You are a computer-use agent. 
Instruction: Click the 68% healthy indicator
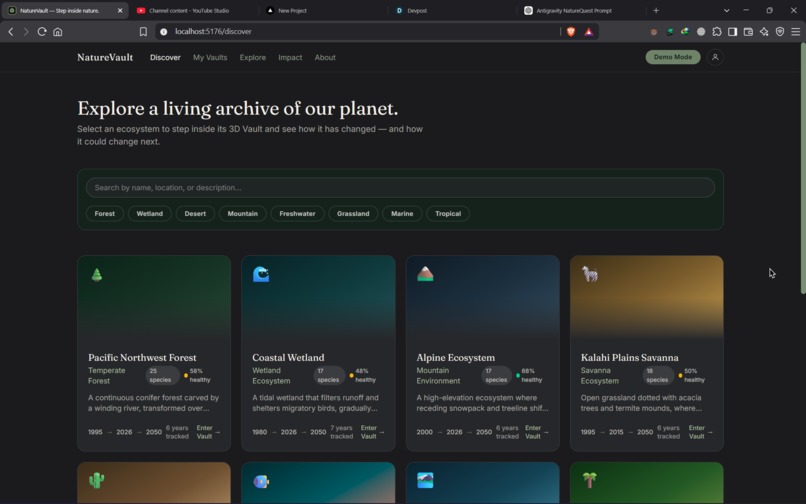(529, 375)
